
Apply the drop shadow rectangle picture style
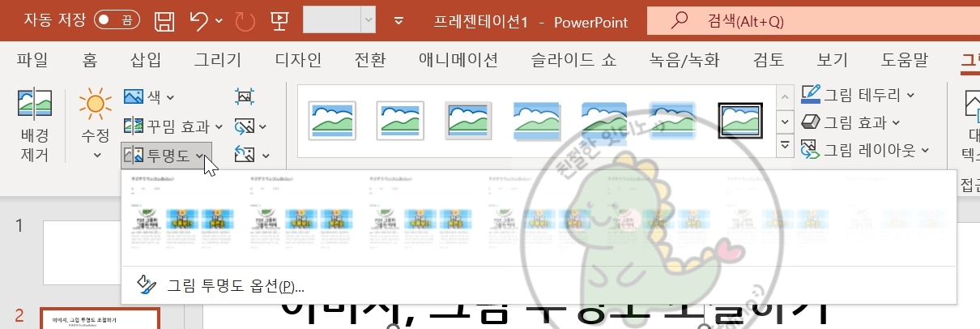pyautogui.click(x=536, y=120)
